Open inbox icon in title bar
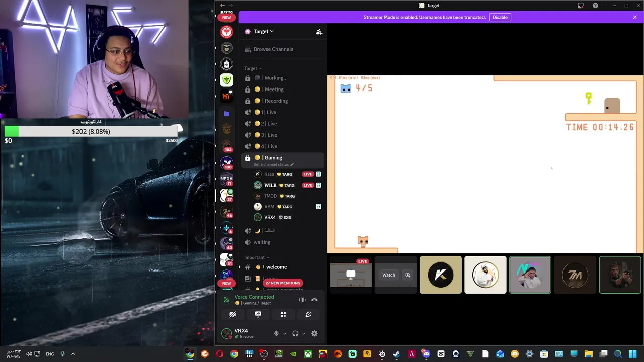The image size is (644, 362). [x=581, y=6]
